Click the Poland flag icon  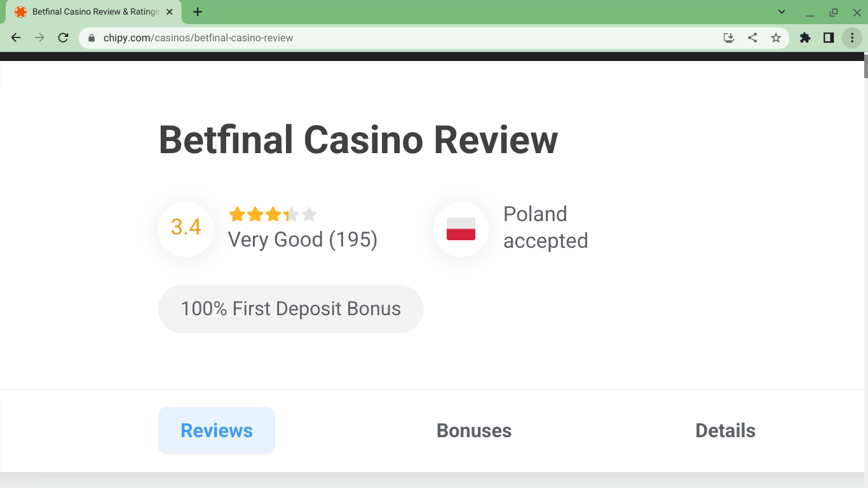(x=461, y=229)
